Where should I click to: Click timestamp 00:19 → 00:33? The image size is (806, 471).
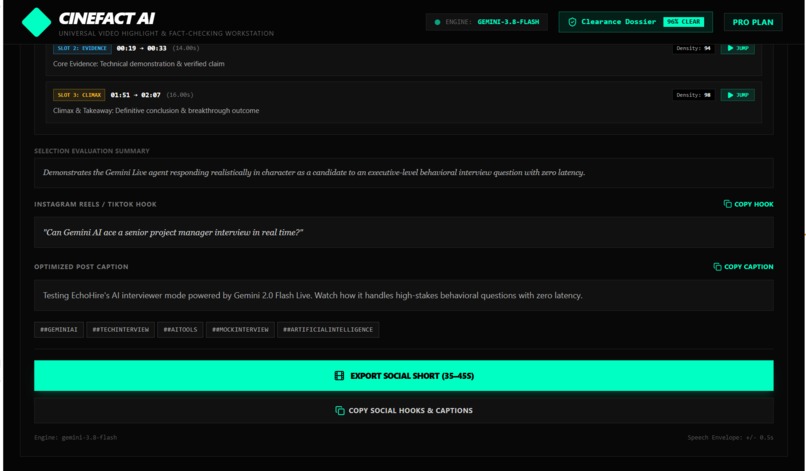(x=141, y=48)
